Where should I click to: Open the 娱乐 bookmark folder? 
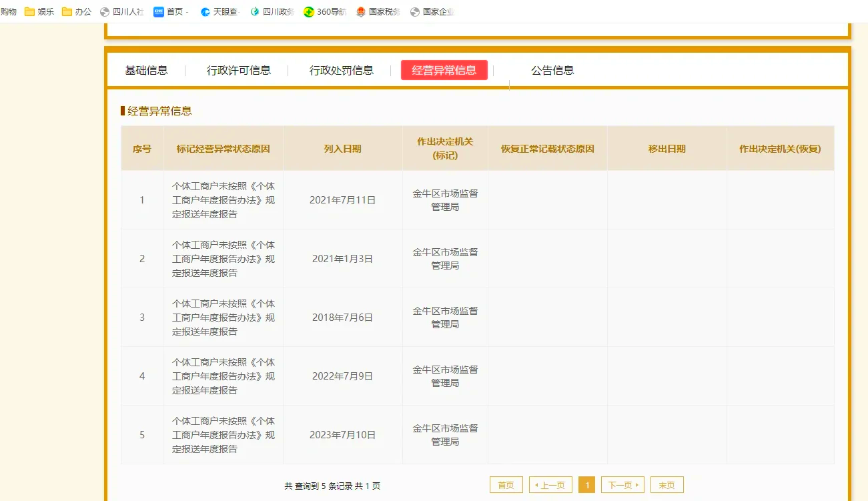(39, 11)
